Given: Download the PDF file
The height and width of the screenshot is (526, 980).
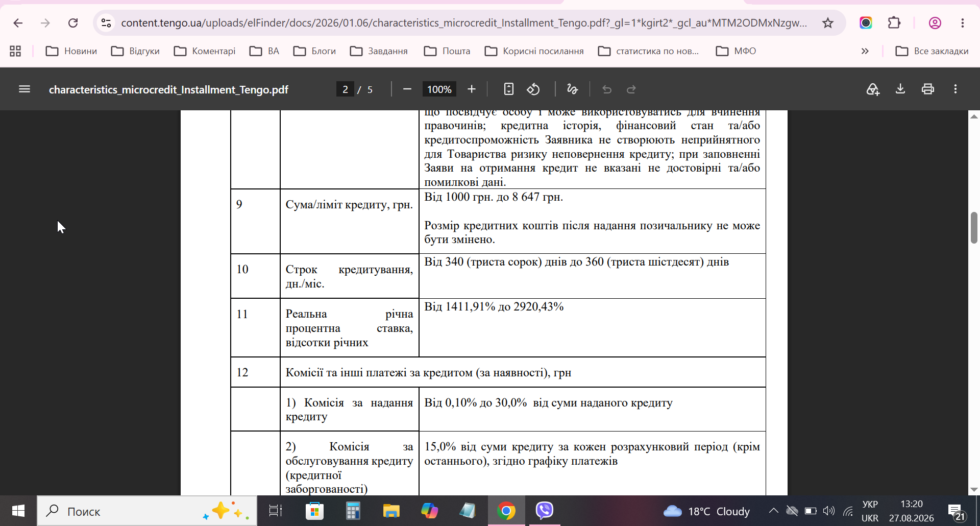Looking at the screenshot, I should click(x=900, y=89).
